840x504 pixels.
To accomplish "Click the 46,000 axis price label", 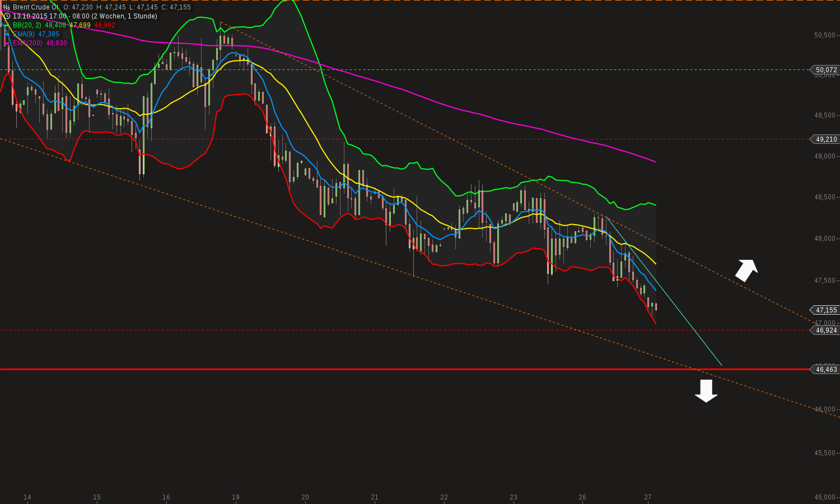I will pos(825,409).
